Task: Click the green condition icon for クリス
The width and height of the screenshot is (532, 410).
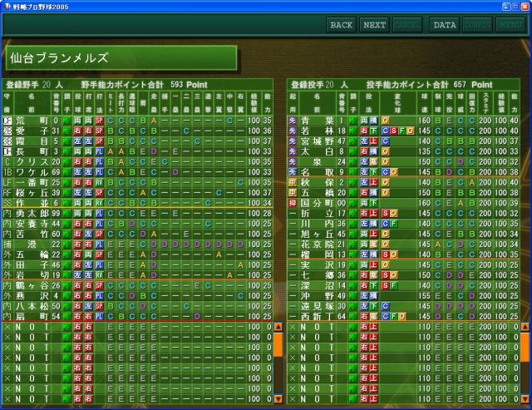Action: point(66,162)
